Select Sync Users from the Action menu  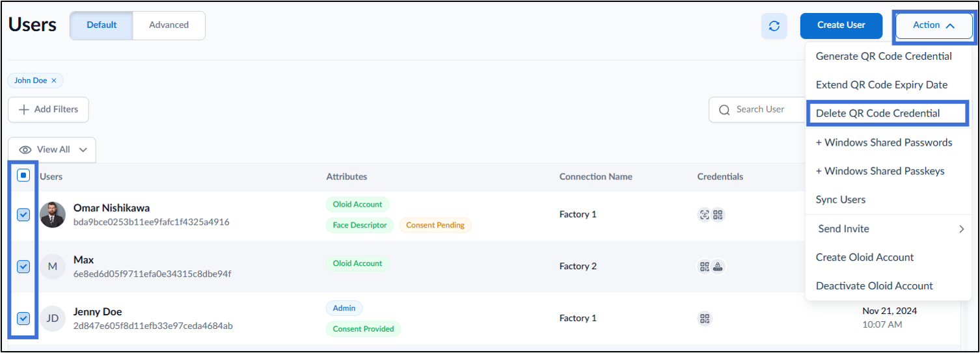tap(841, 200)
